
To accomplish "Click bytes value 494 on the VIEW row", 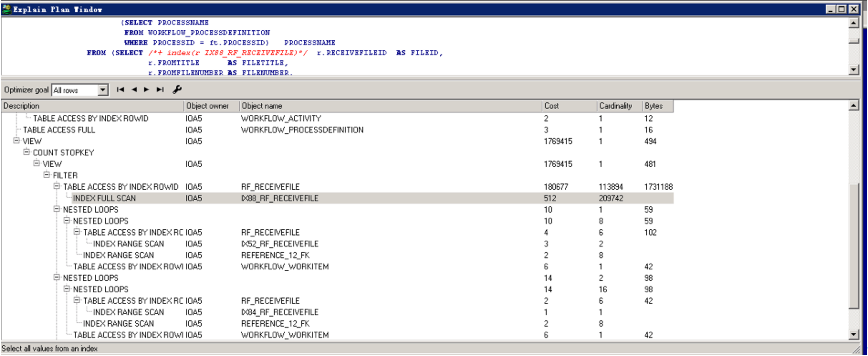I will point(650,141).
